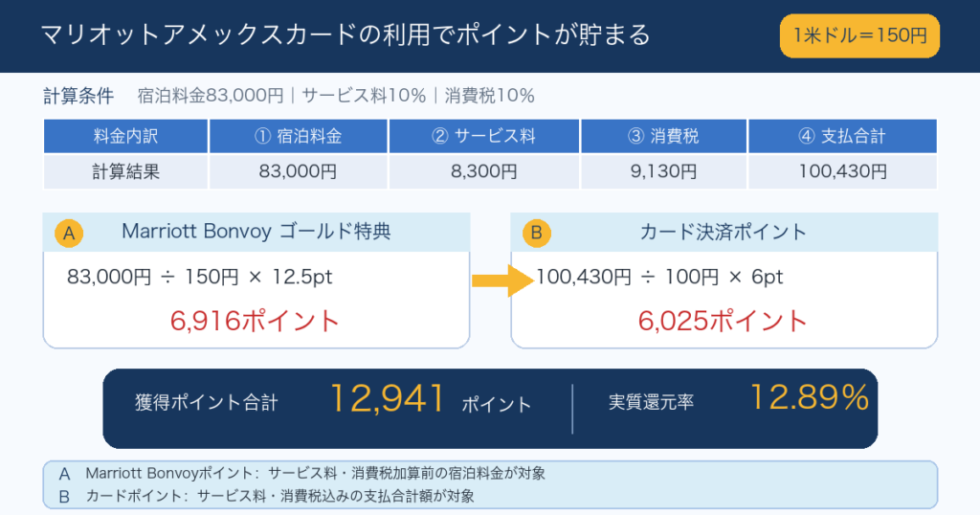Image resolution: width=980 pixels, height=515 pixels.
Task: Click the condition text "サービス料10%"
Action: pyautogui.click(x=364, y=96)
